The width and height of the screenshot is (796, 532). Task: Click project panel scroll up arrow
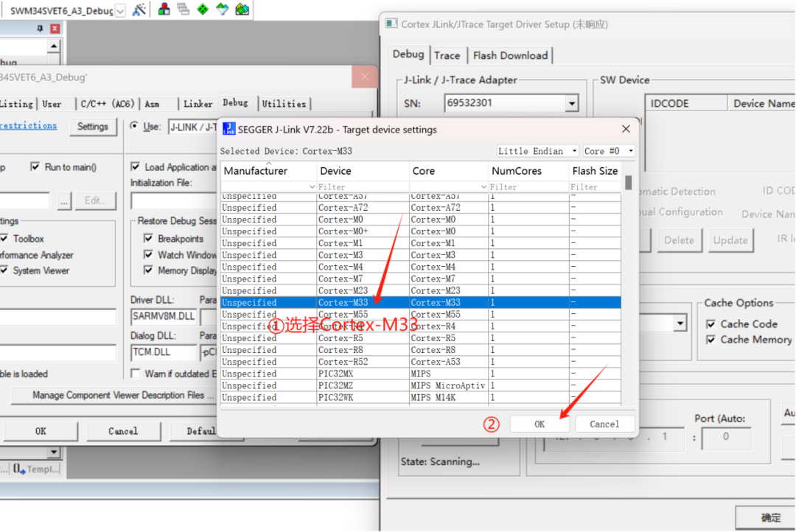(x=54, y=46)
